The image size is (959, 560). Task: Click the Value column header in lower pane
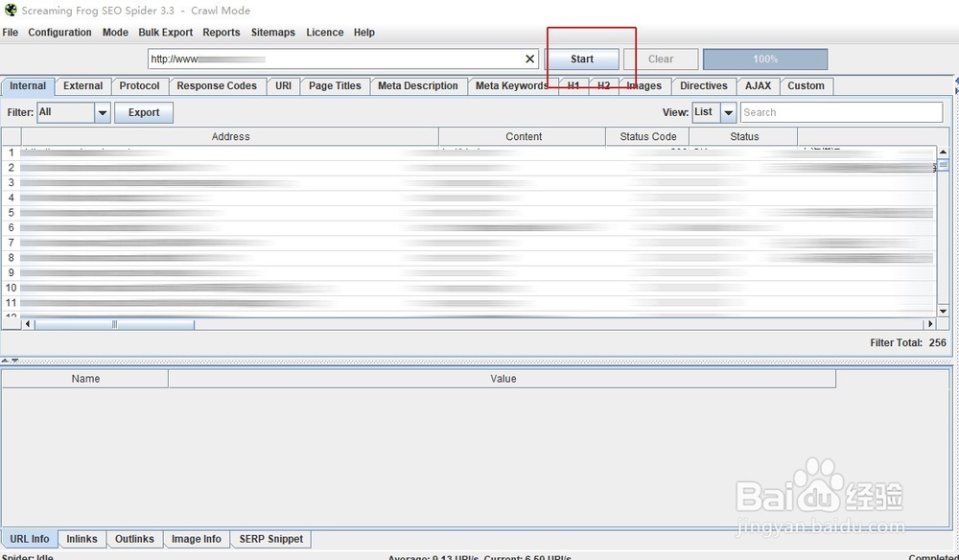[x=503, y=379]
